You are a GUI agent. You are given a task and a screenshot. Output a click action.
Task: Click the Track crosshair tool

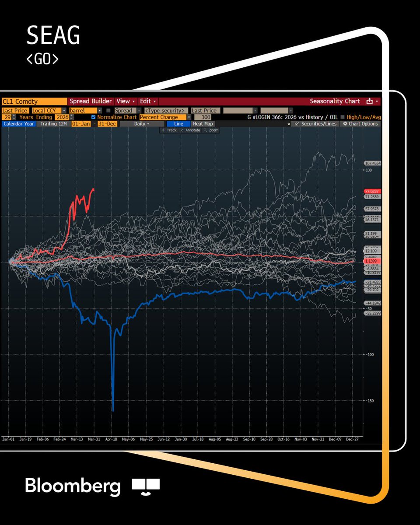(169, 130)
